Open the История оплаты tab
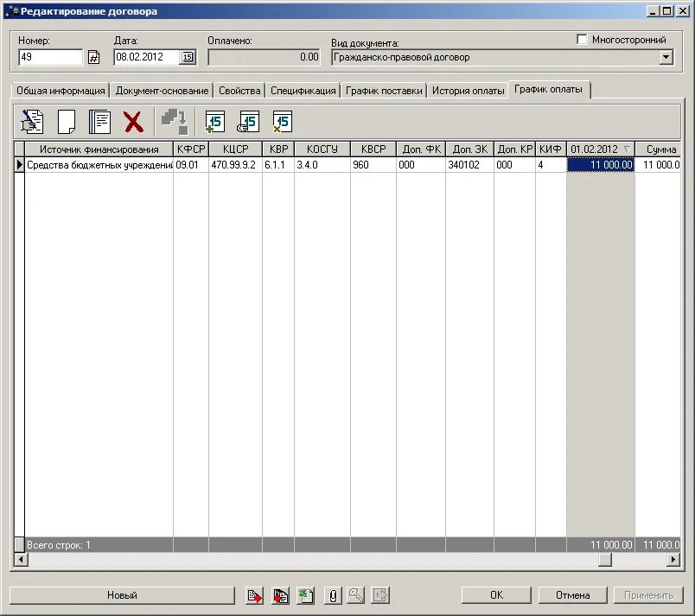Viewport: 695px width, 616px height. [468, 91]
